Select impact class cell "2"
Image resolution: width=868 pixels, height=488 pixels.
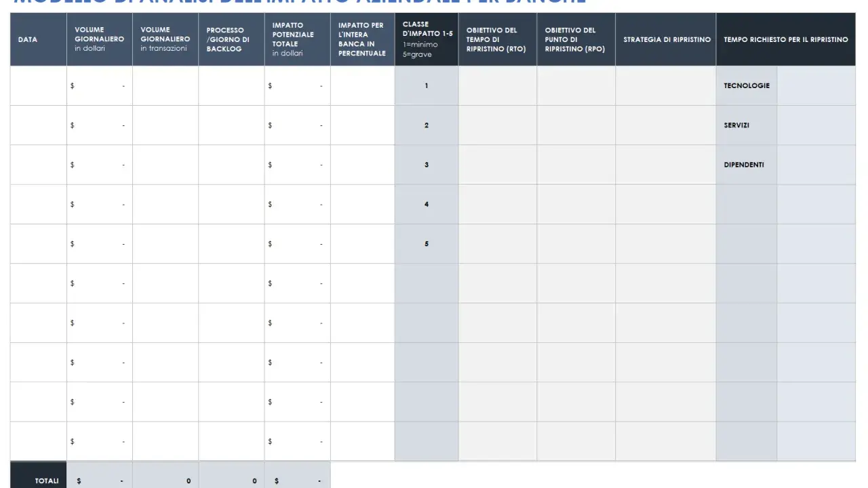427,125
